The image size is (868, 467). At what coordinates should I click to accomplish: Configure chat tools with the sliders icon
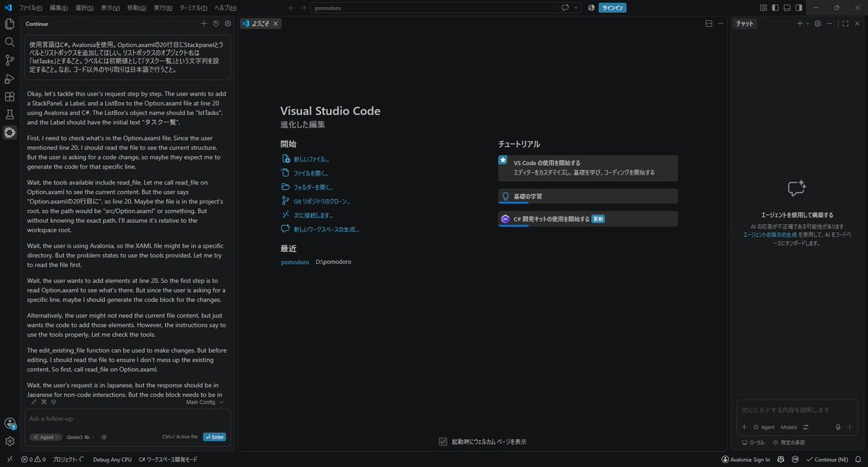point(805,427)
